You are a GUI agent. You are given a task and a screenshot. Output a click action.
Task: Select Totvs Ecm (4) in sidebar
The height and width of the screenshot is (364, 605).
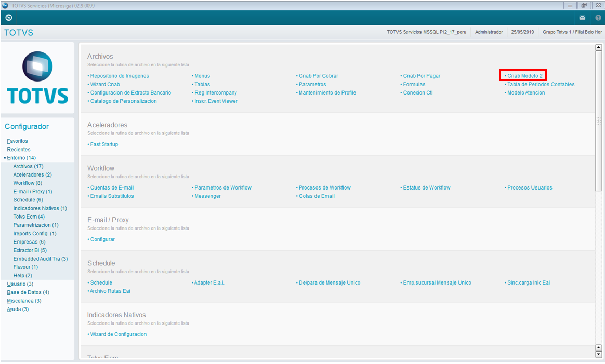click(29, 217)
